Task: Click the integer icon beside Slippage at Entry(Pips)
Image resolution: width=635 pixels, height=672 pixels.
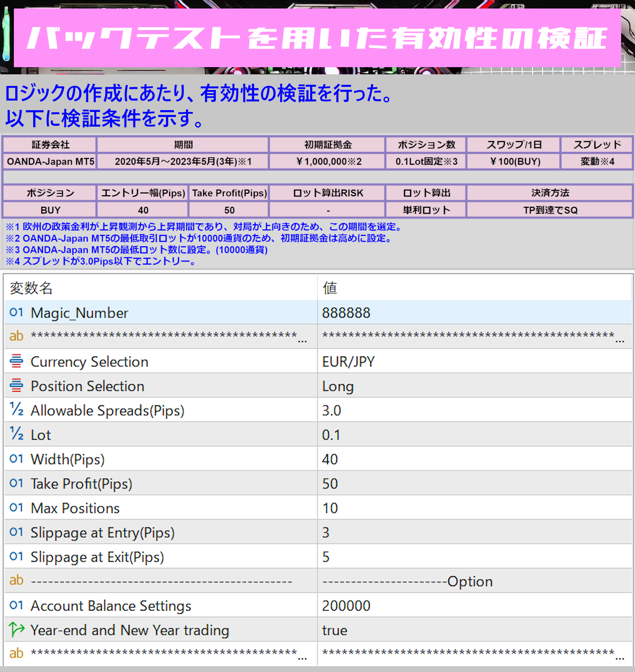Action: coord(16,532)
